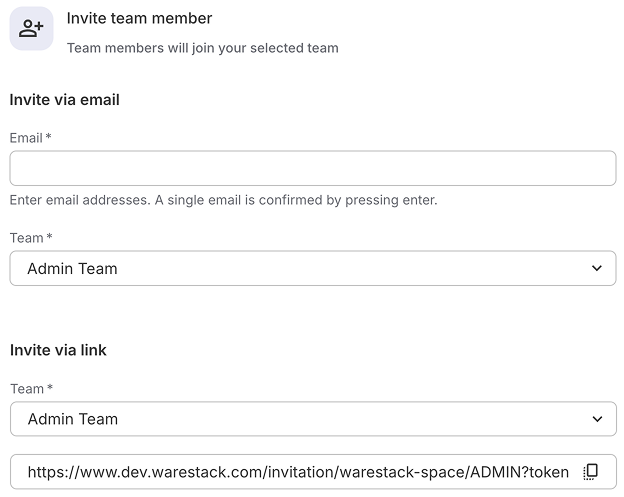Focus the Email address input field
Viewport: 624px width, 497px height.
click(312, 168)
